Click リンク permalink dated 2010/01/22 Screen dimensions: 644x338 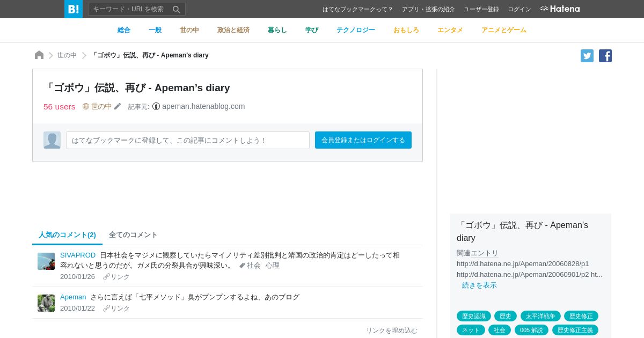pos(120,308)
